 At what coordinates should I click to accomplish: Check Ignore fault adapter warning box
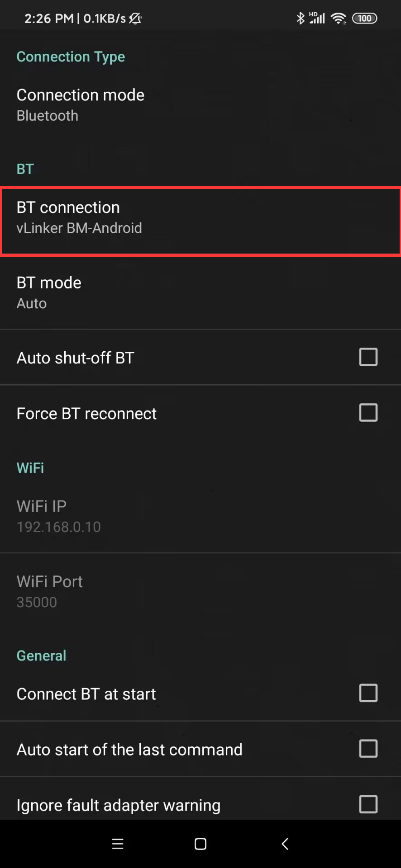(x=368, y=804)
